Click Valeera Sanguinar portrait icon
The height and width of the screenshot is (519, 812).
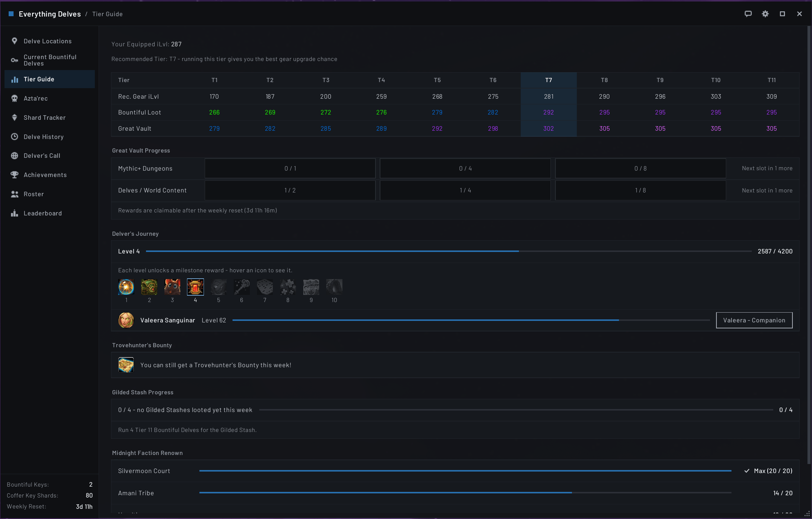(x=126, y=320)
